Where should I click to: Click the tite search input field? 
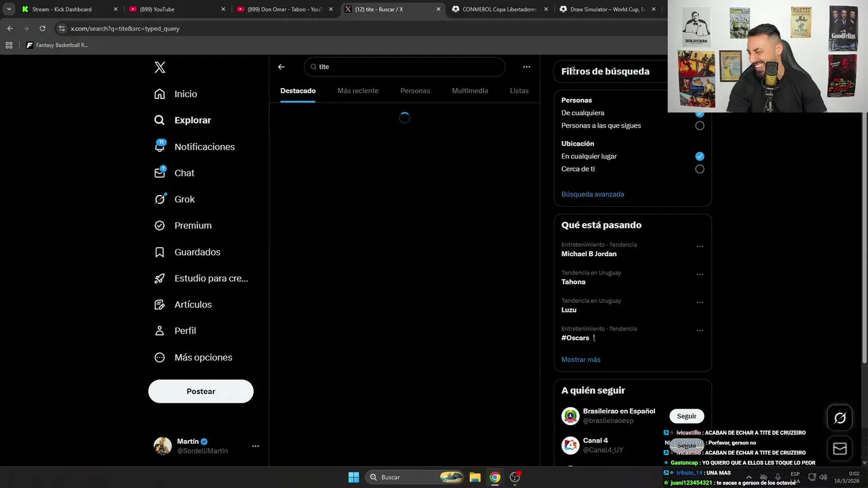[405, 66]
